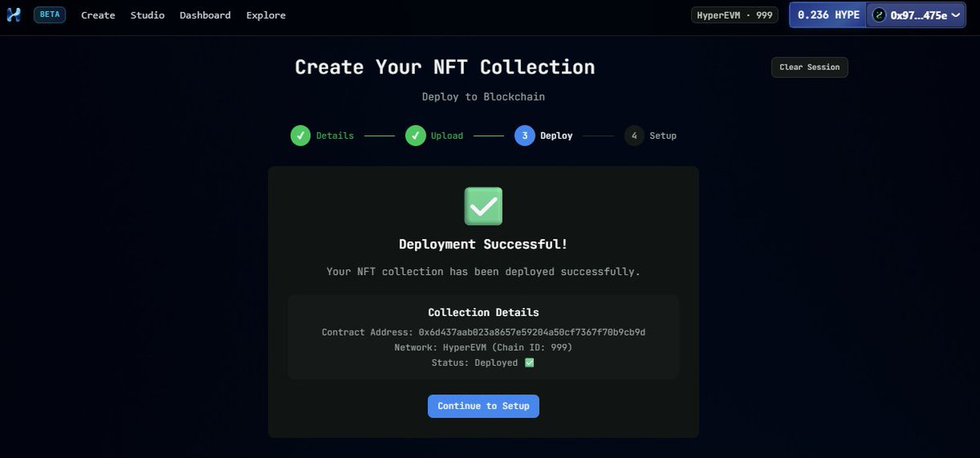Click the Deployment Successful! heading
Viewport: 980px width, 458px height.
[483, 244]
